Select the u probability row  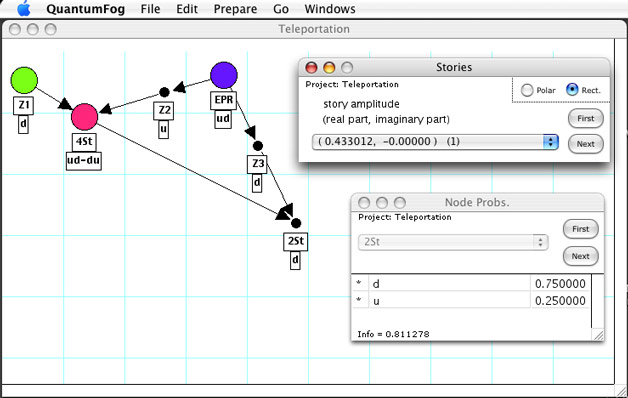point(471,301)
